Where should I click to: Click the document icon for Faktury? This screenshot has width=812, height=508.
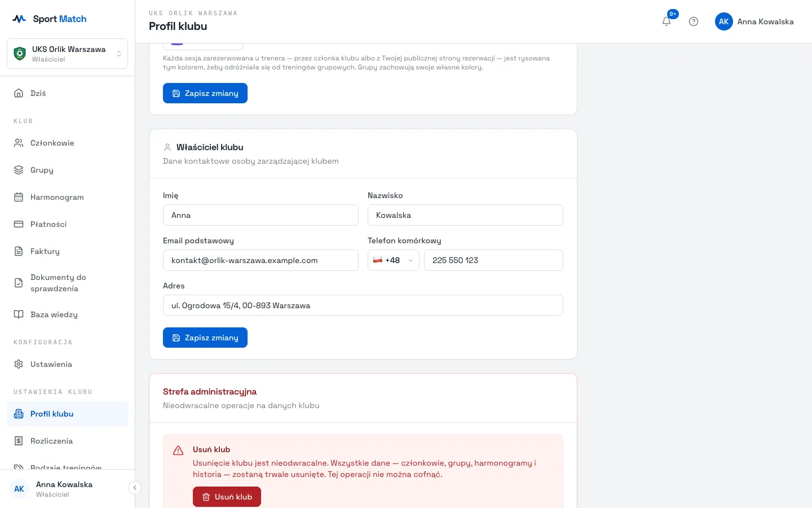[19, 251]
